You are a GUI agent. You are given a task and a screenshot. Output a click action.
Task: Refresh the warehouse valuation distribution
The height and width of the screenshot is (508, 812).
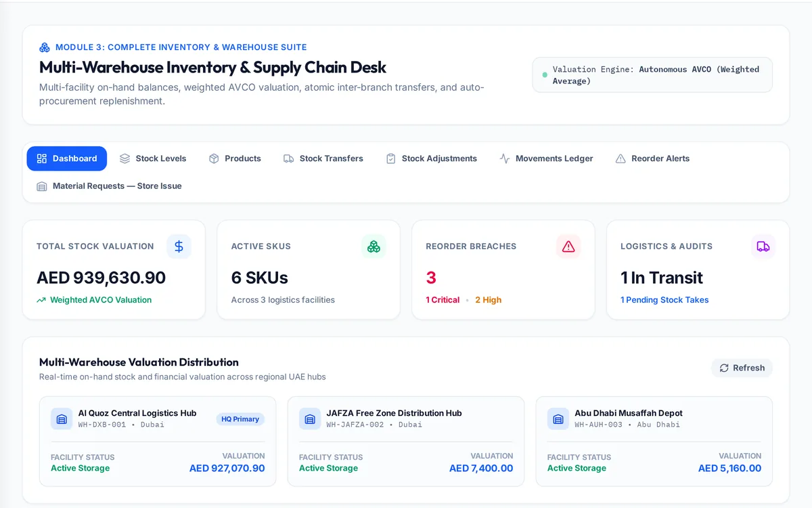pos(742,368)
